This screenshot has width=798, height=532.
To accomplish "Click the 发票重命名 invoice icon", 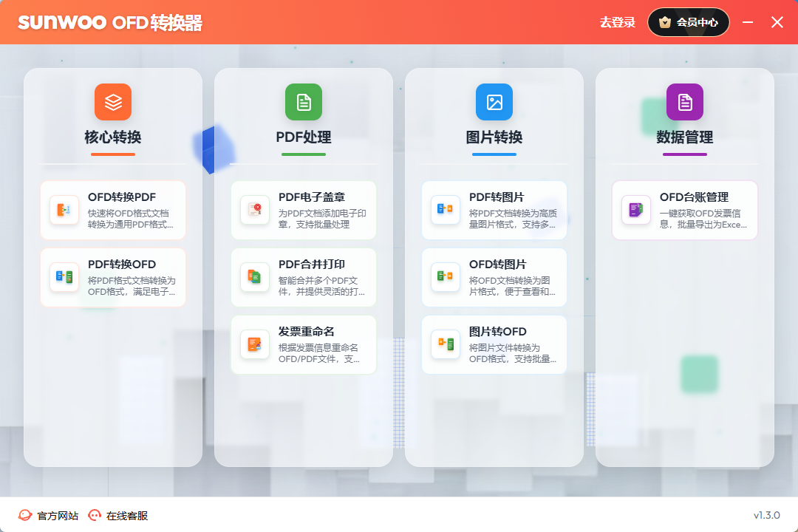I will pos(255,344).
